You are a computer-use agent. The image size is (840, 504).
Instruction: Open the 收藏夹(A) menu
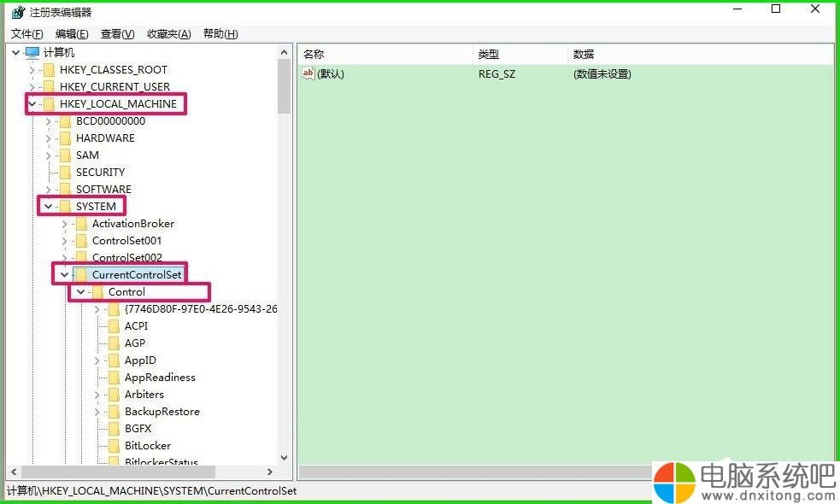pyautogui.click(x=168, y=34)
